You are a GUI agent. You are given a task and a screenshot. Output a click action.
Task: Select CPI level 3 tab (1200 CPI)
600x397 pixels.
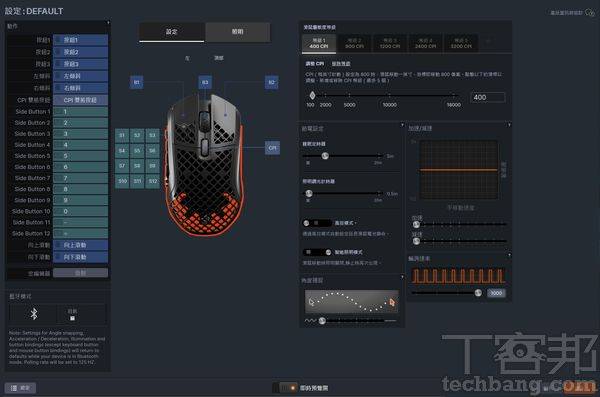390,43
